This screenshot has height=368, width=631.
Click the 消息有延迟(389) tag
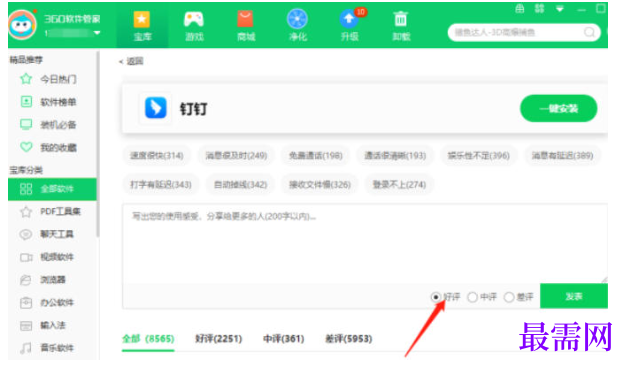[x=562, y=155]
